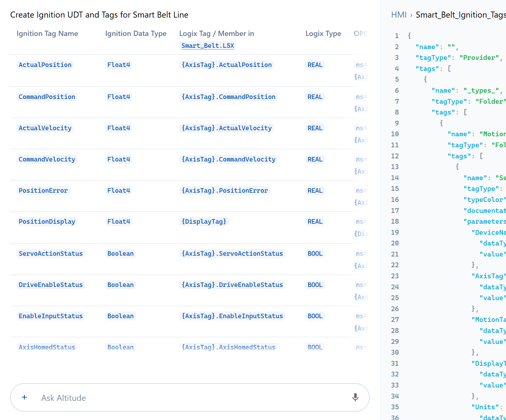Click the page title about Smart Belt Line
This screenshot has height=420, width=506.
click(x=99, y=15)
